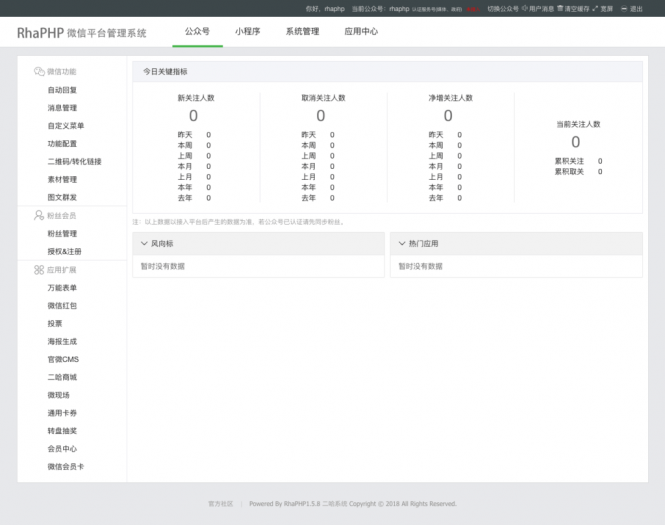Click the 应用扩展 section heading
This screenshot has width=665, height=525.
(x=61, y=270)
